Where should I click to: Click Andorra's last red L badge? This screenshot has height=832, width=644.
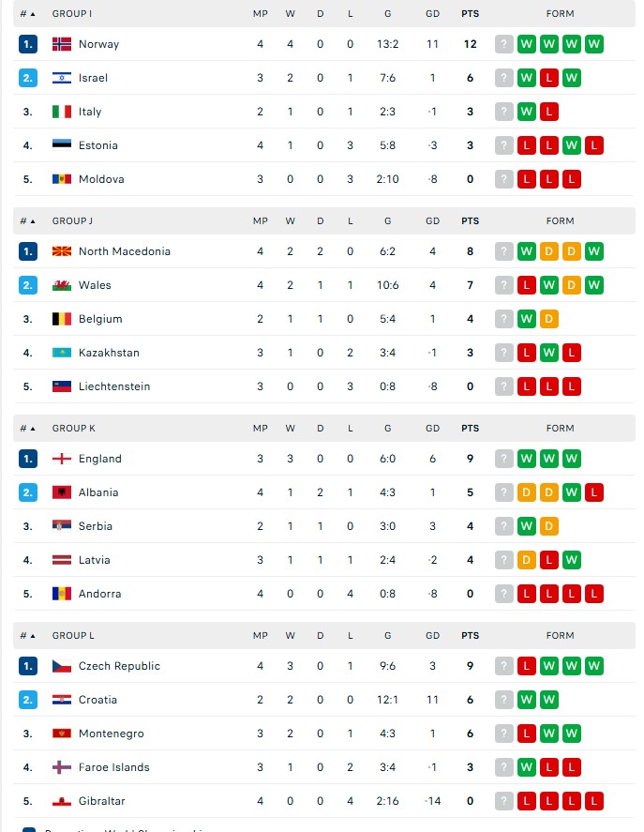(x=594, y=595)
